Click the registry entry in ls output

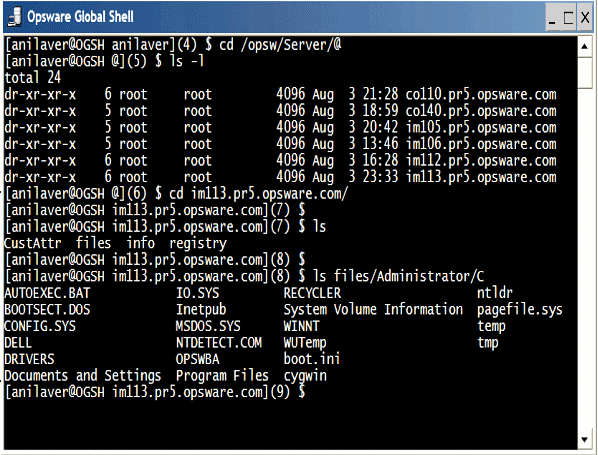pos(198,243)
